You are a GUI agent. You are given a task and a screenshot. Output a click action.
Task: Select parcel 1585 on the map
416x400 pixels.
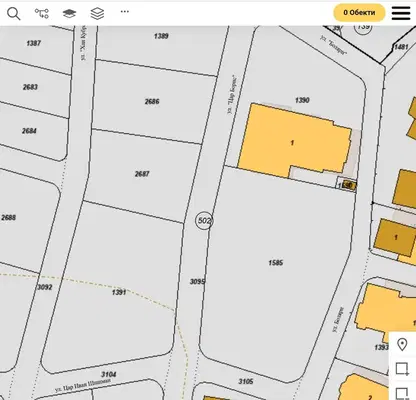coord(276,263)
